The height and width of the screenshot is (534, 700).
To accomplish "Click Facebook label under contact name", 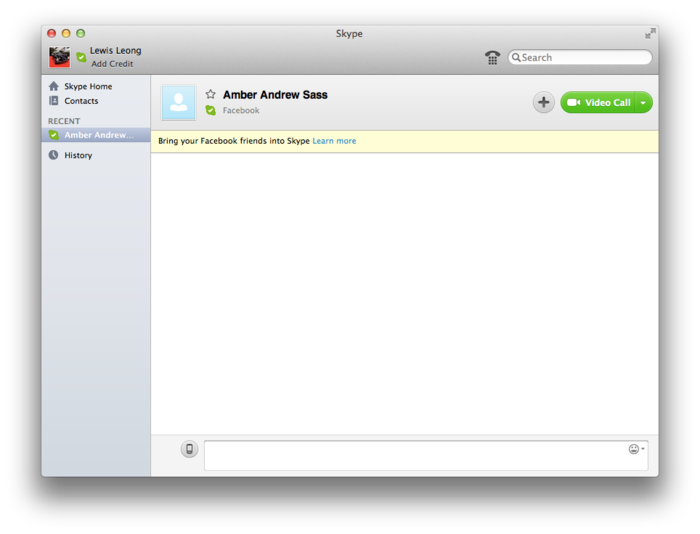I will (x=241, y=110).
